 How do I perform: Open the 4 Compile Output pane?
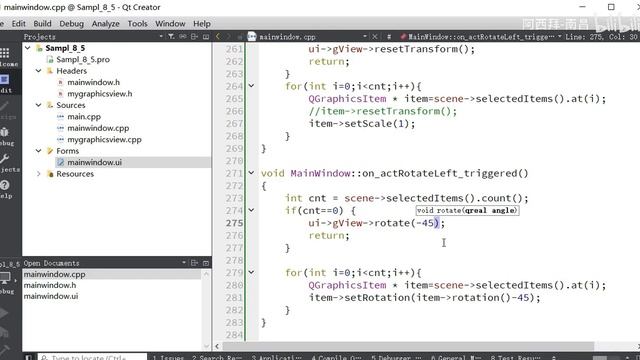click(x=336, y=358)
